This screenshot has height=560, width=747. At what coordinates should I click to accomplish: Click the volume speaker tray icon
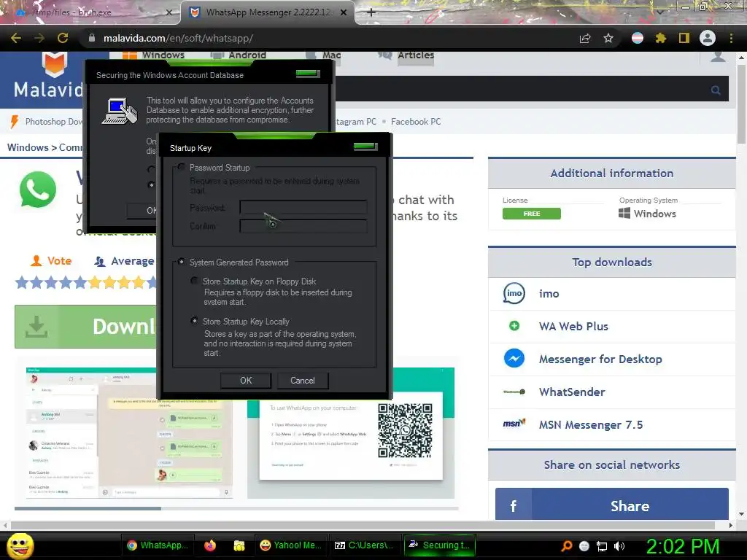click(x=619, y=546)
